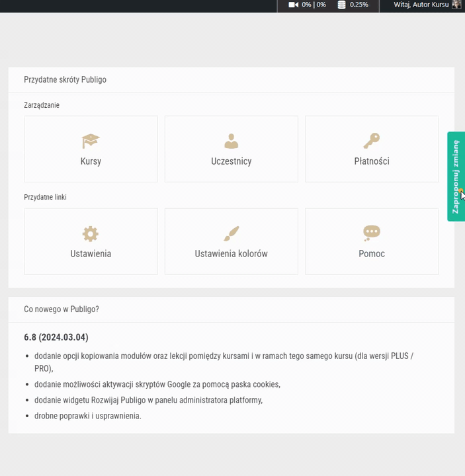Viewport: 465px width, 476px height.
Task: Click the user avatar in top bar
Action: (456, 5)
